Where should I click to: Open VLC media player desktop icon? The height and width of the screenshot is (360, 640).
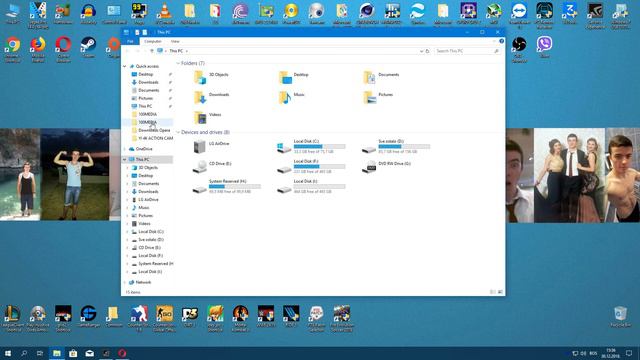click(x=164, y=14)
